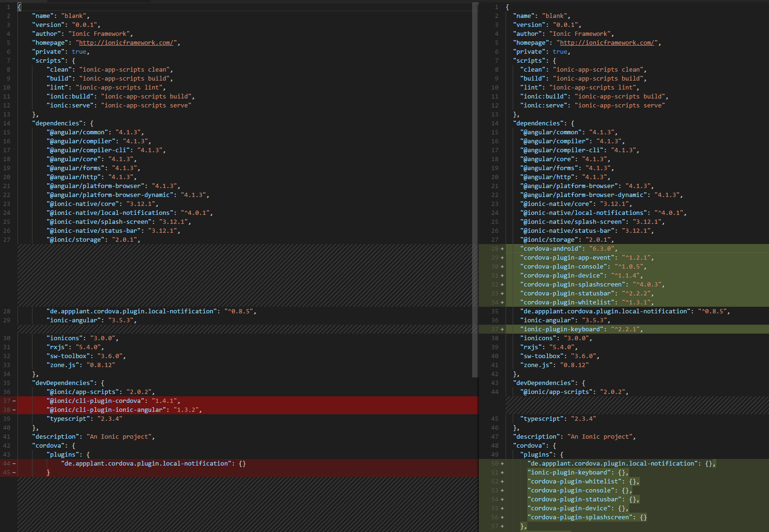Click the added cordova-android dependency line

pyautogui.click(x=565, y=248)
